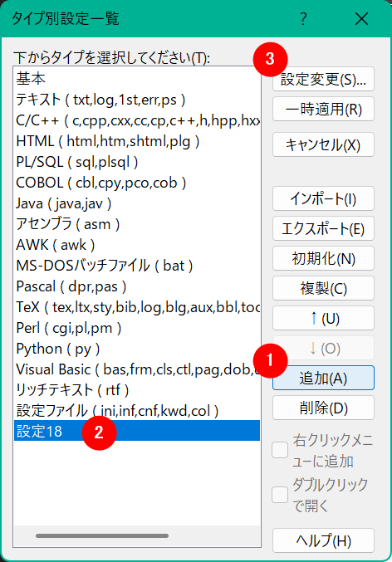The height and width of the screenshot is (562, 392).
Task: Click the horizontal scrollbar thumb in type list
Action: pos(102,535)
